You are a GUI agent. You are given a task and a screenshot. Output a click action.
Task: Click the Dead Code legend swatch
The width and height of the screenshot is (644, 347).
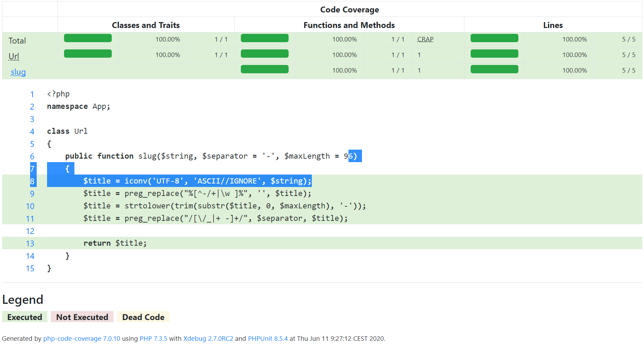point(143,317)
